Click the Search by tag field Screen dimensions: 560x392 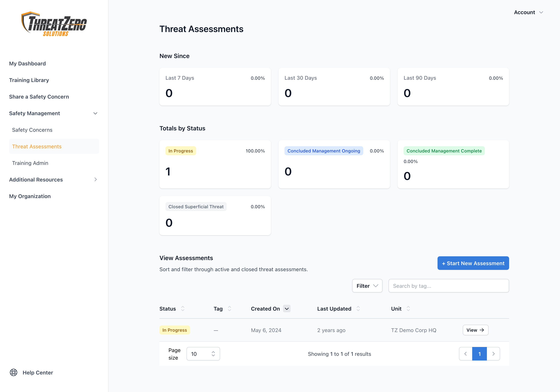click(448, 286)
